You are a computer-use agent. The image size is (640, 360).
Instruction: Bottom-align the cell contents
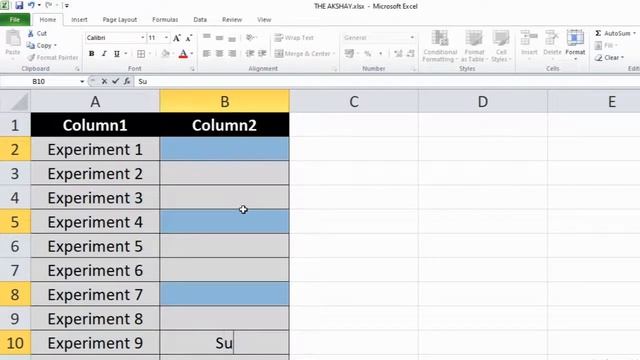[x=232, y=38]
